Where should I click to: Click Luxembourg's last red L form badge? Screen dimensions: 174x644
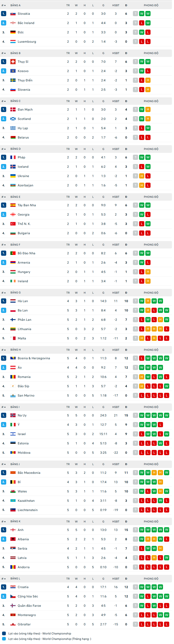tap(148, 41)
